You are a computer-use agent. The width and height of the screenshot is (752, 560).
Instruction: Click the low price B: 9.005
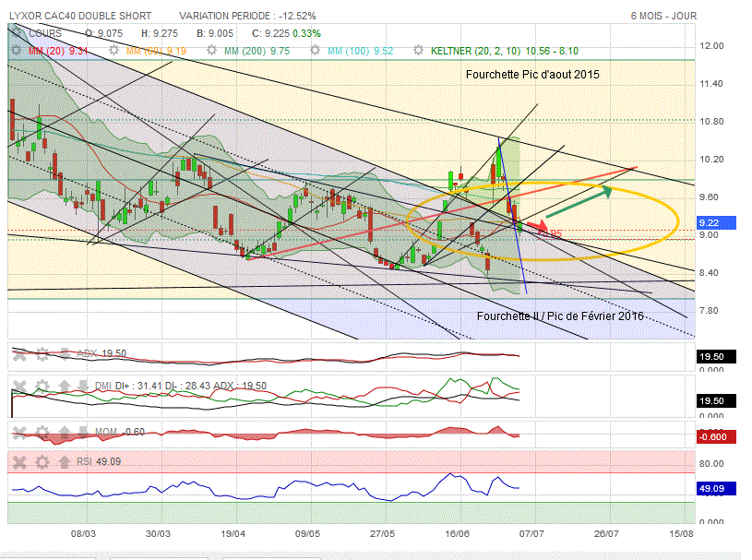click(215, 33)
